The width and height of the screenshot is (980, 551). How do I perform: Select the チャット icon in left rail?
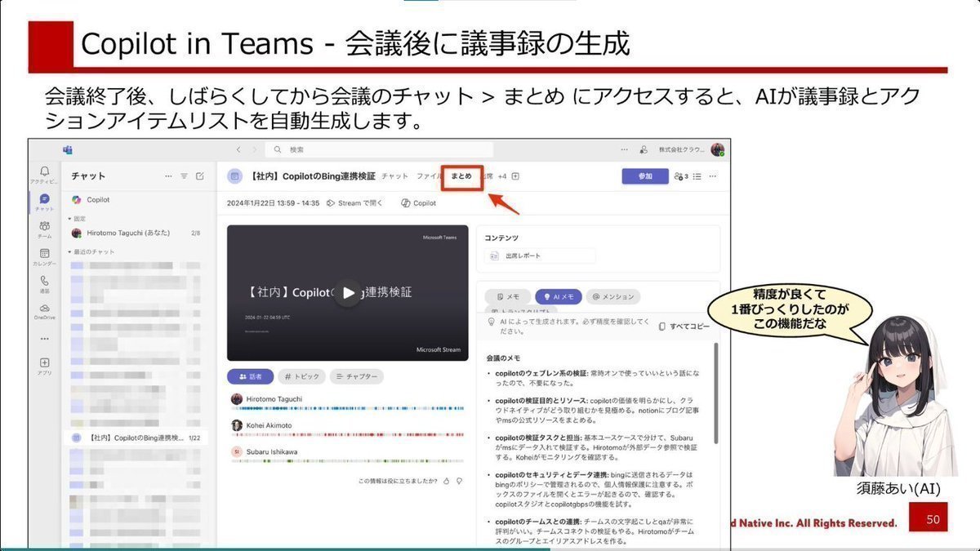pos(44,202)
